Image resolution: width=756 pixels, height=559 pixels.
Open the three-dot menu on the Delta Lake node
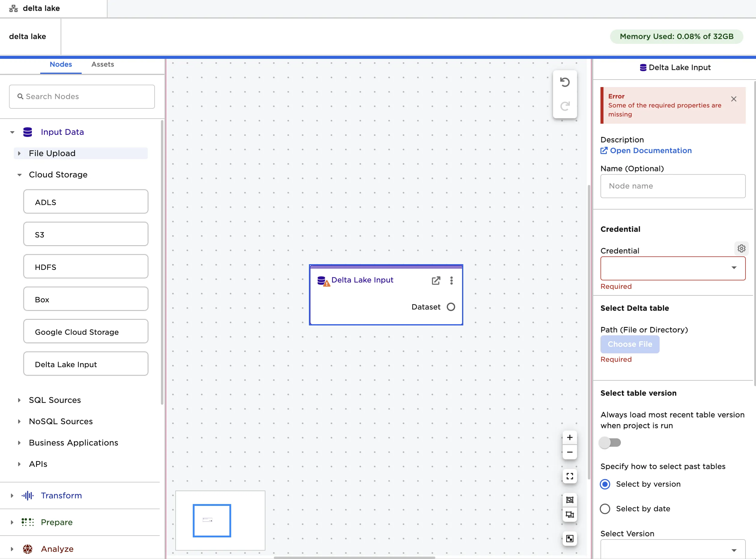tap(451, 280)
